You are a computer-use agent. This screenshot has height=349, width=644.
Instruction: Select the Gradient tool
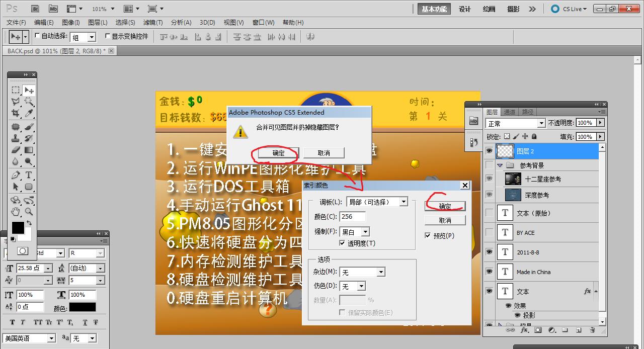click(x=29, y=149)
